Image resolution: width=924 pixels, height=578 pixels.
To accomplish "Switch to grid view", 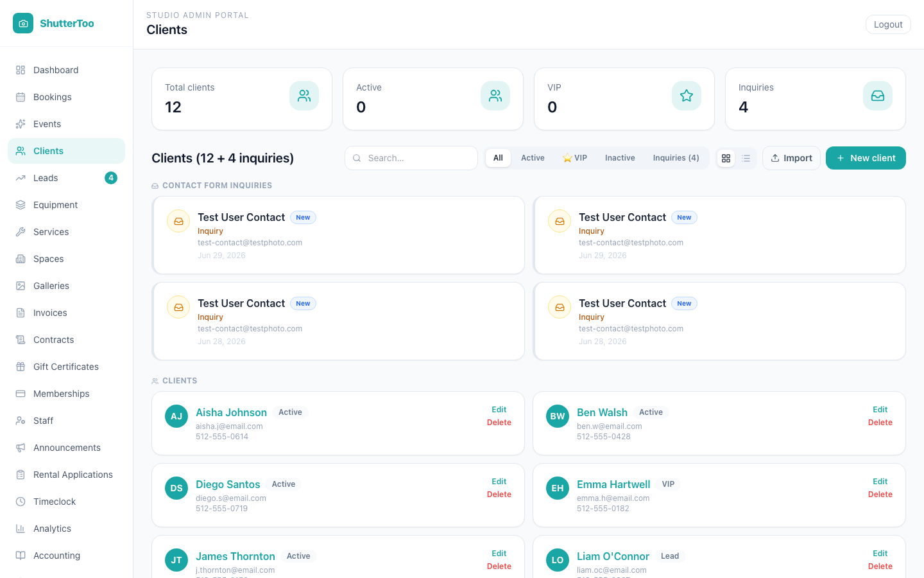I will coord(726,158).
